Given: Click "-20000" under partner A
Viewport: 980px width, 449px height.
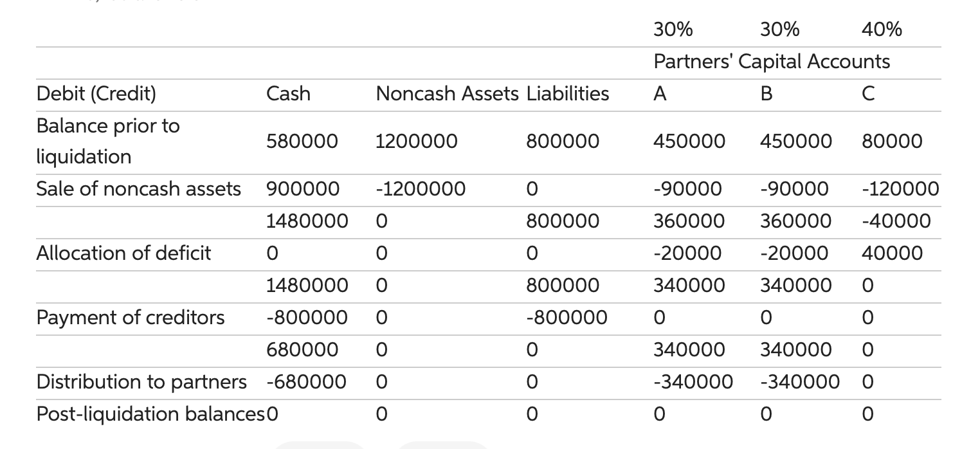Looking at the screenshot, I should (x=687, y=253).
